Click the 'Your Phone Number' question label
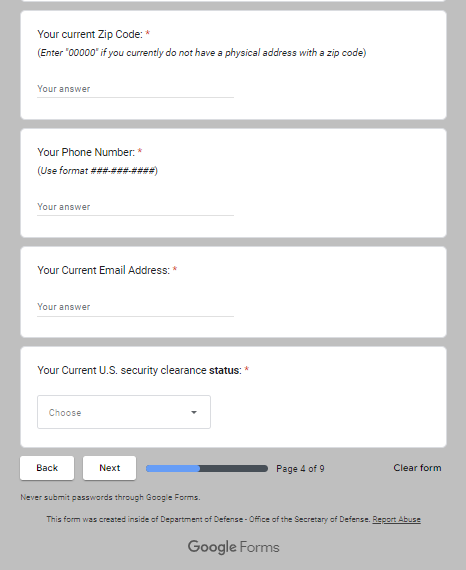The width and height of the screenshot is (466, 570). tap(86, 152)
